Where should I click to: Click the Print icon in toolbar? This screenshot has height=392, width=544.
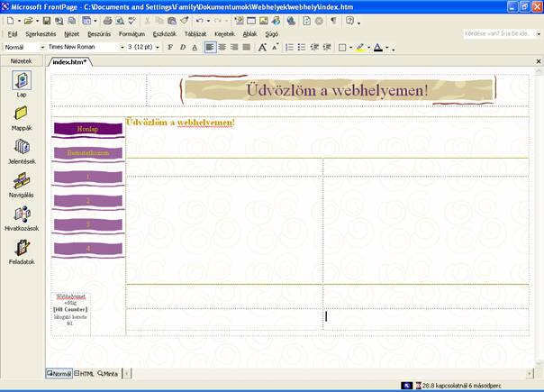(107, 20)
